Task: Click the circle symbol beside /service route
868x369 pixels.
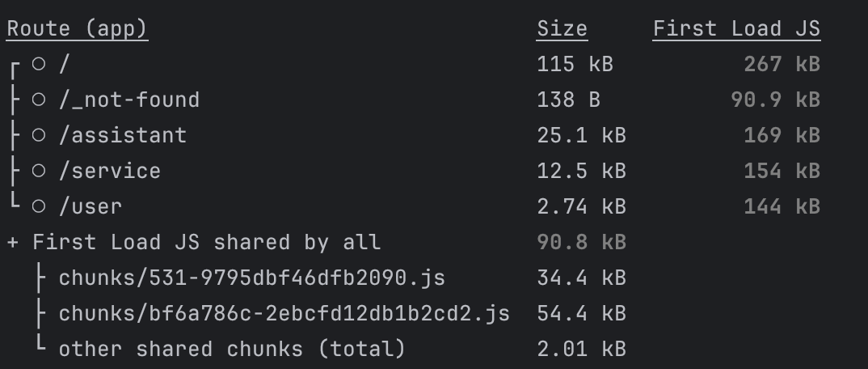Action: click(x=39, y=172)
